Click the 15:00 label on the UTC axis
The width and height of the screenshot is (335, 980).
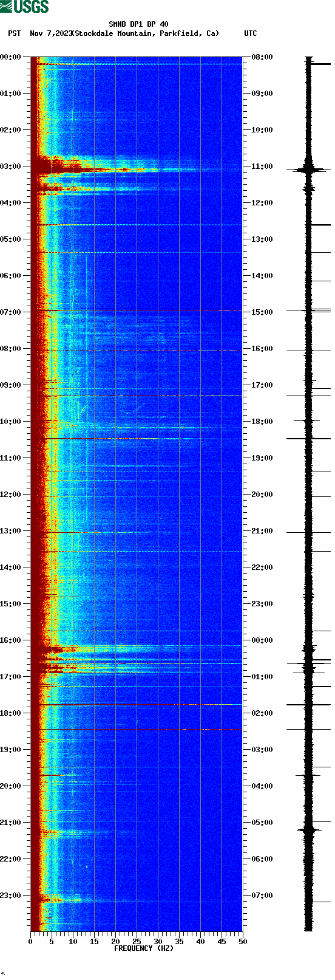[262, 312]
